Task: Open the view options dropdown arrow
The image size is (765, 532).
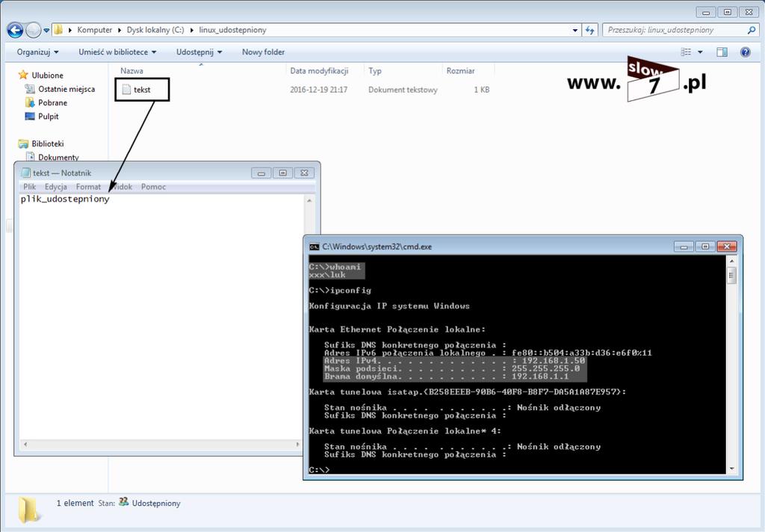Action: (700, 52)
